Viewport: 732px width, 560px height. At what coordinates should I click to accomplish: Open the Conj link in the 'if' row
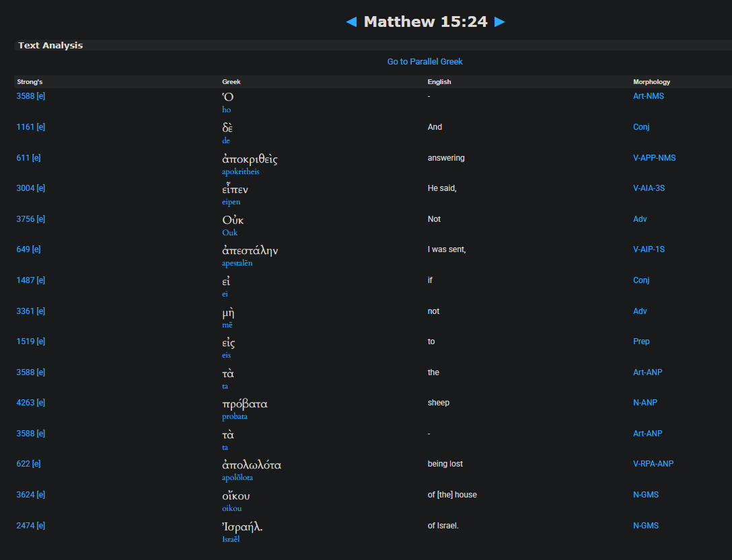point(641,280)
